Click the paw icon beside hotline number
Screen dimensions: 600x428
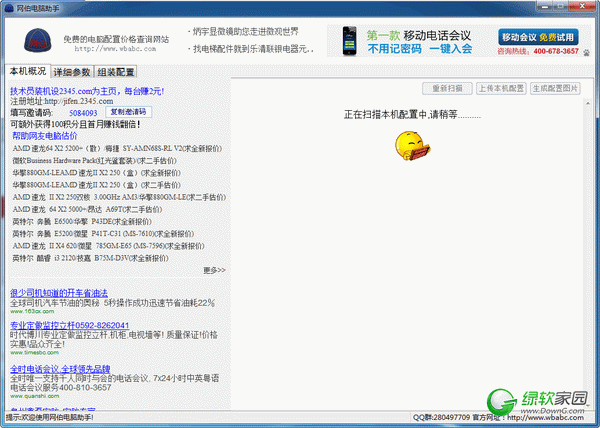click(586, 52)
